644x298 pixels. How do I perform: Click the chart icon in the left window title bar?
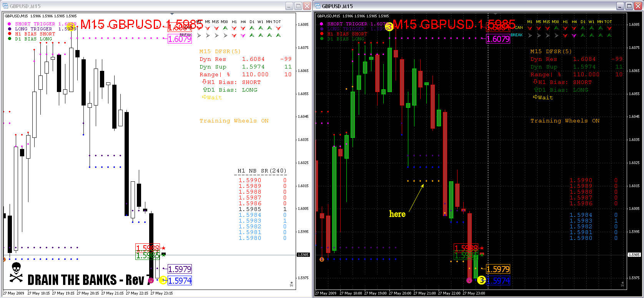pos(6,6)
